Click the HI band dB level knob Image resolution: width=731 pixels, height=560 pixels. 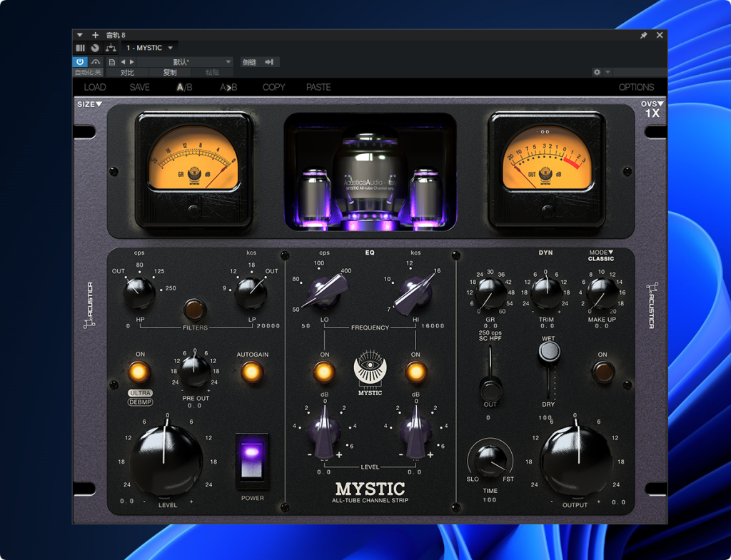[x=415, y=431]
